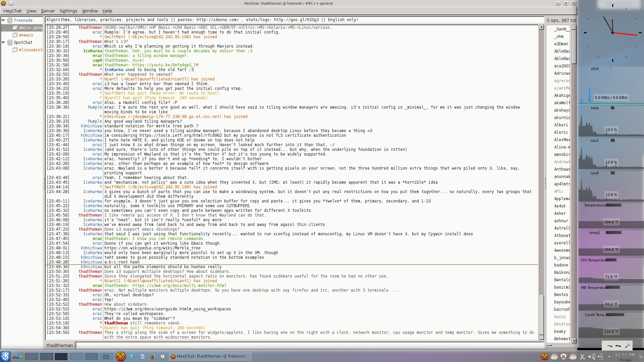Click the blue globe launcher in the panel

pos(132,357)
